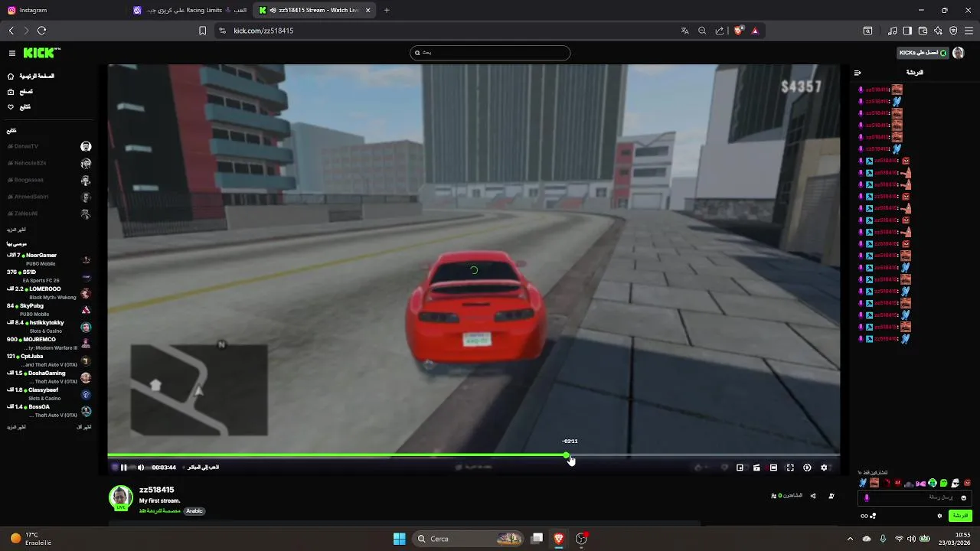This screenshot has width=980, height=551.
Task: Send message with green chat button
Action: coord(960,516)
